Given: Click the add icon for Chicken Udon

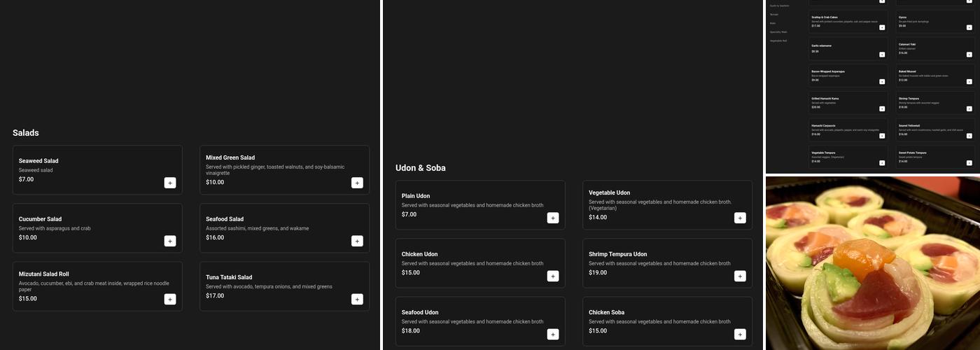Looking at the screenshot, I should (553, 276).
